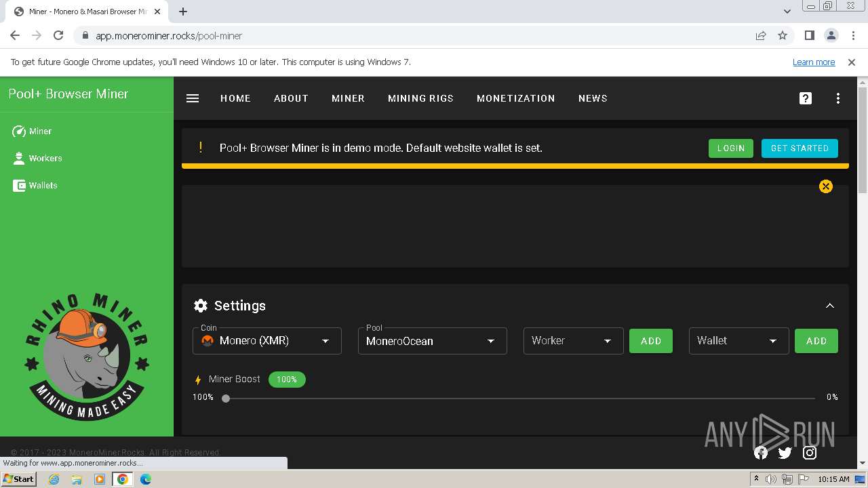Open the three-dot more options menu
868x488 pixels.
[x=838, y=98]
